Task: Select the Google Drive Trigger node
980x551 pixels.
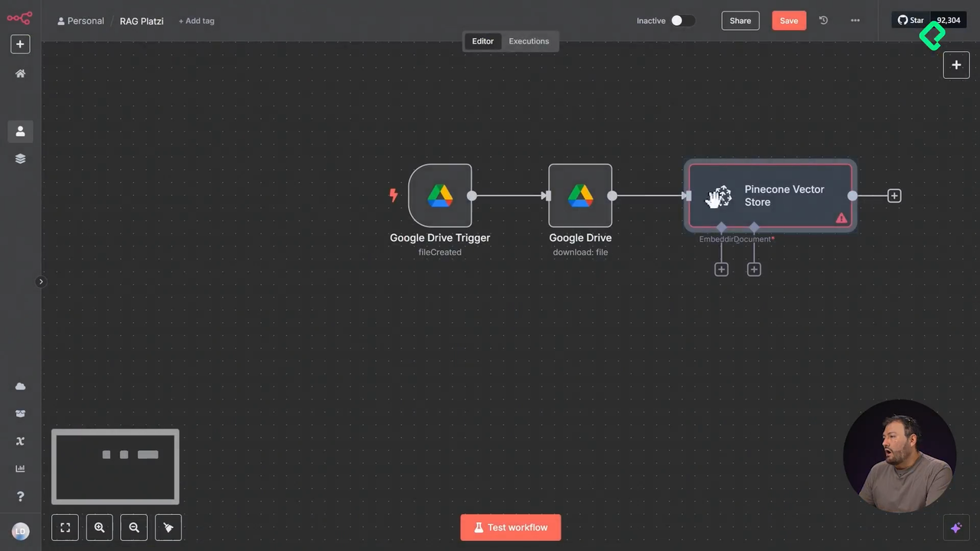Action: [440, 195]
